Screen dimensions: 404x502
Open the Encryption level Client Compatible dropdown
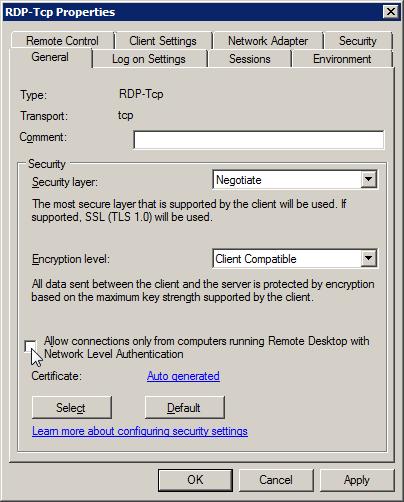coord(295,259)
